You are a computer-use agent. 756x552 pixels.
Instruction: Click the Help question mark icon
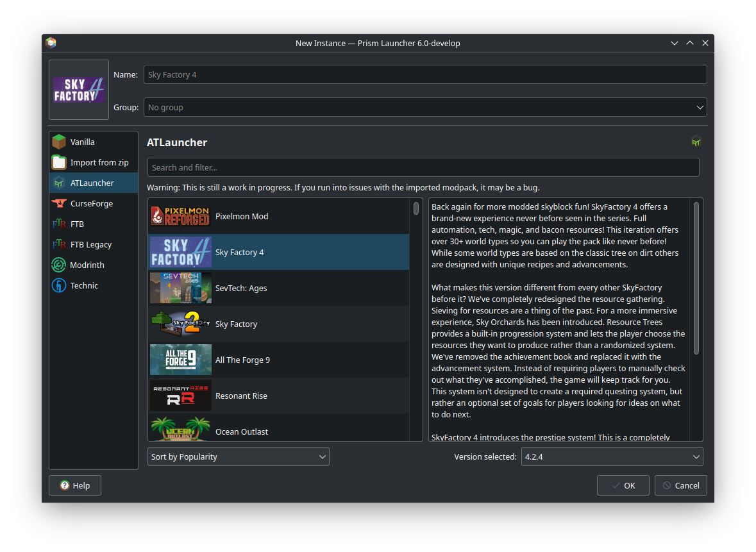[x=65, y=485]
